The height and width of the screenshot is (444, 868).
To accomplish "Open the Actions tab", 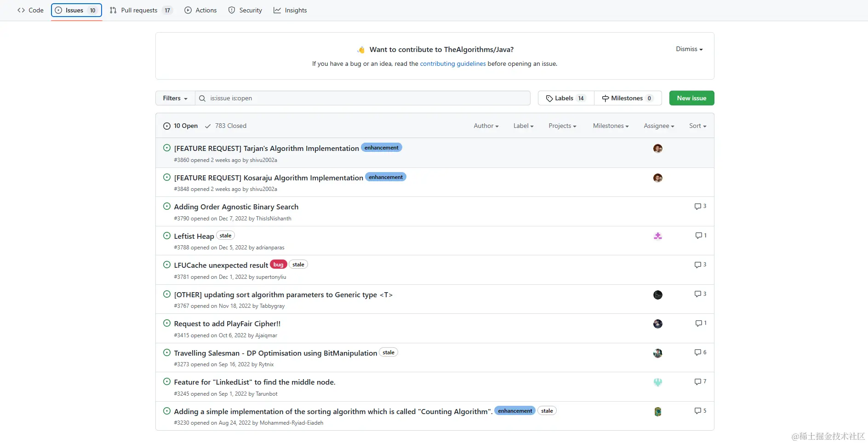I will tap(200, 10).
